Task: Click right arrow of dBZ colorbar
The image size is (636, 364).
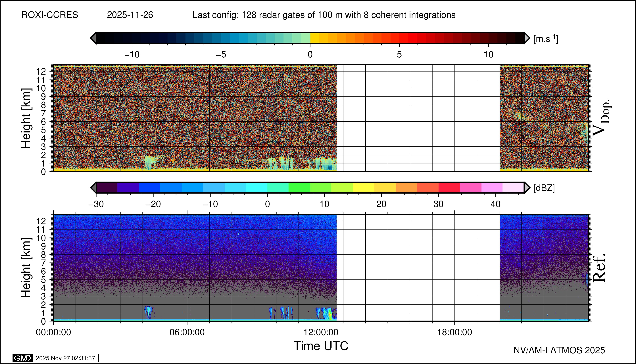Action: click(x=527, y=188)
